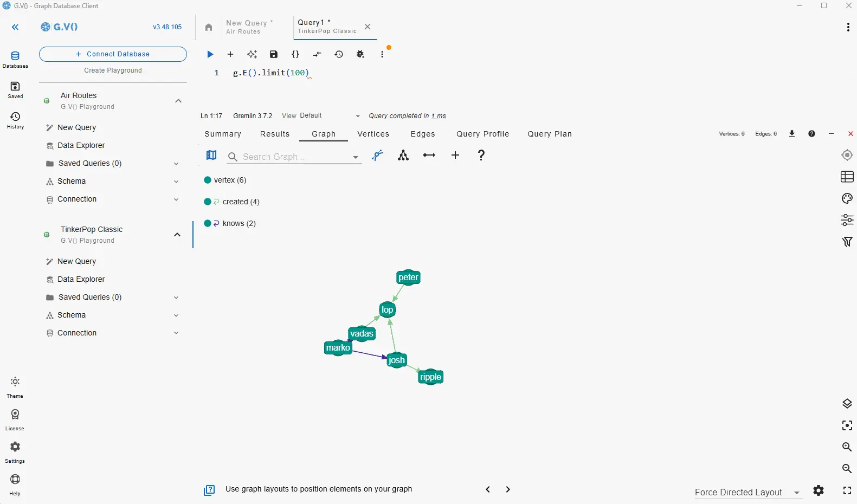Open layout settings gear icon
This screenshot has width=857, height=504.
click(x=819, y=490)
